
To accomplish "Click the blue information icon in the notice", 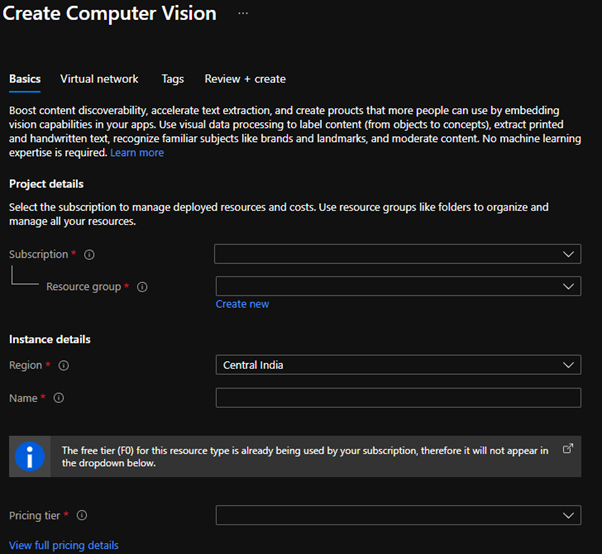I will [30, 456].
